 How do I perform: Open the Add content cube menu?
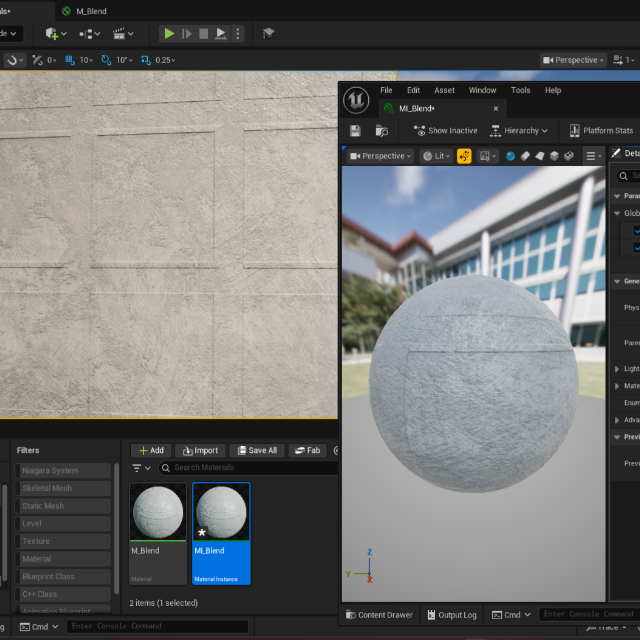[x=56, y=33]
